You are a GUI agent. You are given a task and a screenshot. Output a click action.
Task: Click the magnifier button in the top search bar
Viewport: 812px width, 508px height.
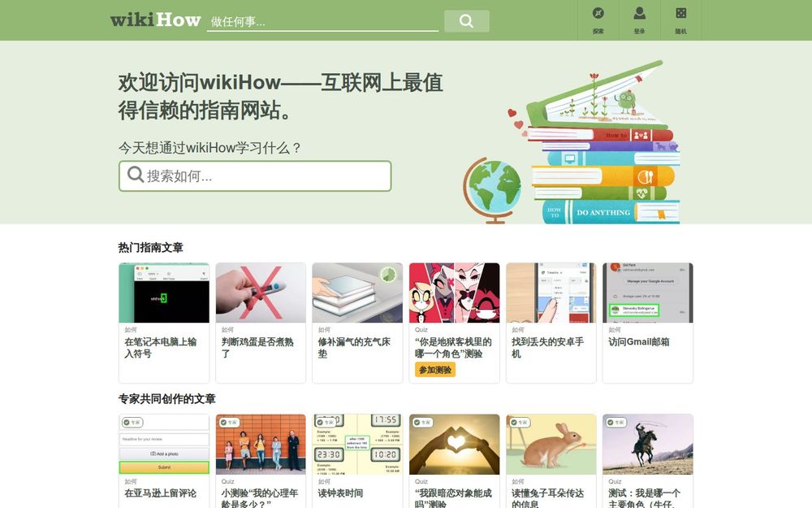point(467,20)
